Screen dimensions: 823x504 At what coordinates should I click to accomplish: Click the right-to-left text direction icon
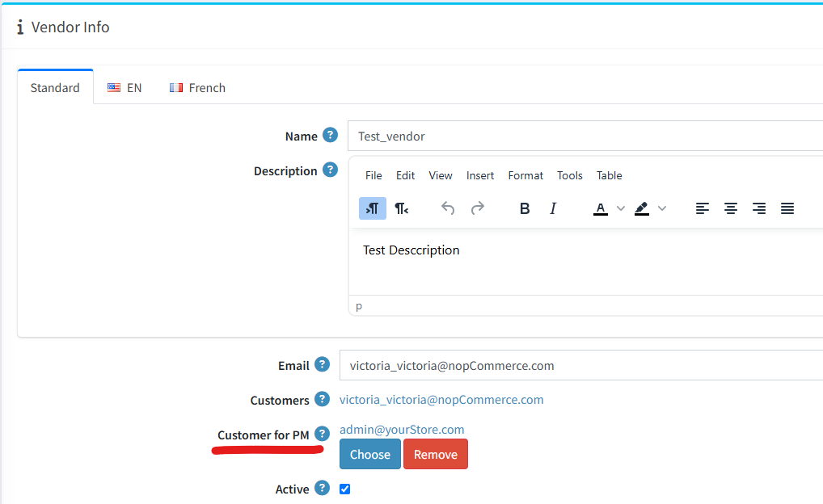(x=402, y=208)
